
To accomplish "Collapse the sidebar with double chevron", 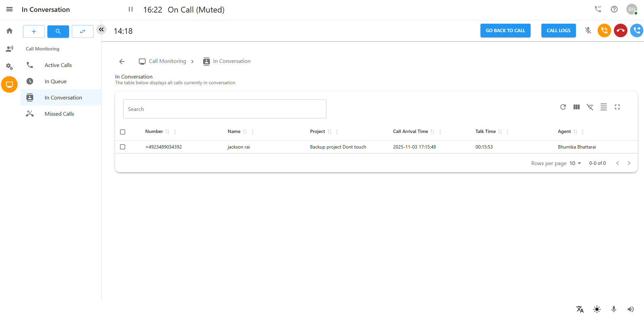I will tap(101, 29).
